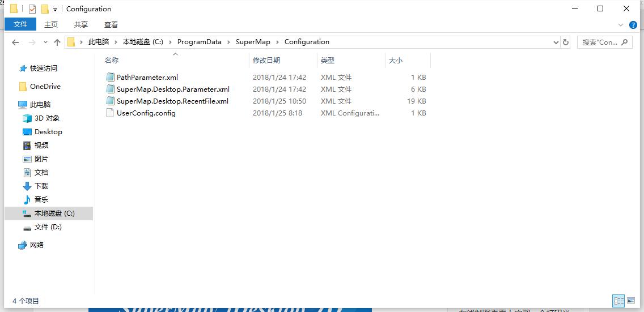Click the 本地磁盘 (C:) drive icon
Image resolution: width=644 pixels, height=312 pixels.
pos(27,213)
